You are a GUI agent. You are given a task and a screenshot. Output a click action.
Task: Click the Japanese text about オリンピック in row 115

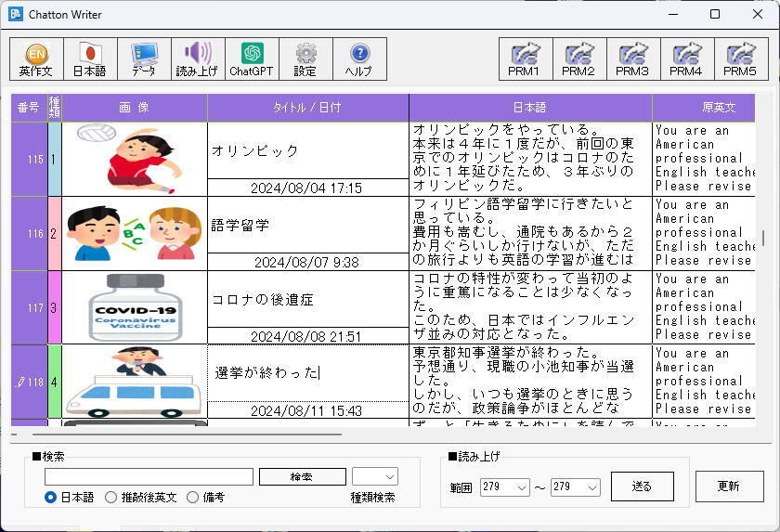point(530,159)
